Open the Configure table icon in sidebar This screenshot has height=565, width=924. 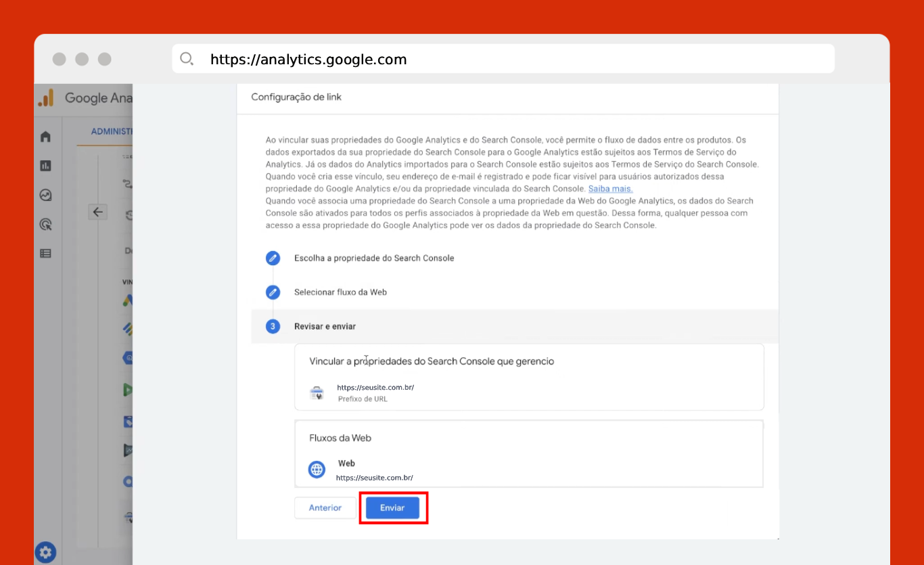45,254
